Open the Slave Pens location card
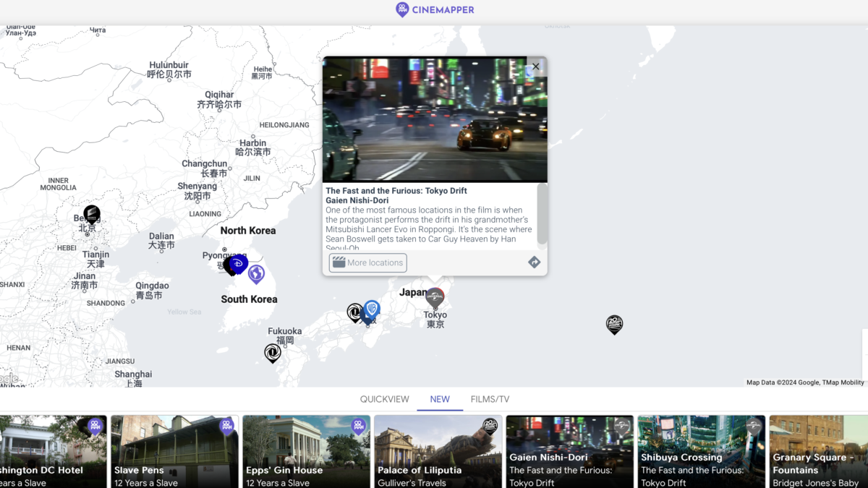The width and height of the screenshot is (868, 488). tap(174, 452)
